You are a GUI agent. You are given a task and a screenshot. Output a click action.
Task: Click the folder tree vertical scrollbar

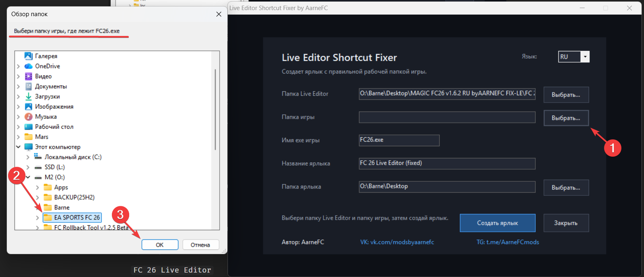pos(215,109)
